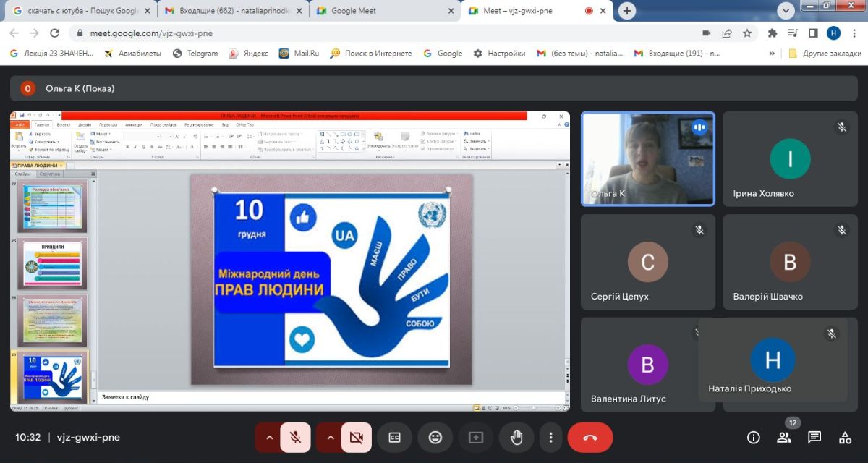Turn on the camera
The image size is (868, 463).
point(356,437)
